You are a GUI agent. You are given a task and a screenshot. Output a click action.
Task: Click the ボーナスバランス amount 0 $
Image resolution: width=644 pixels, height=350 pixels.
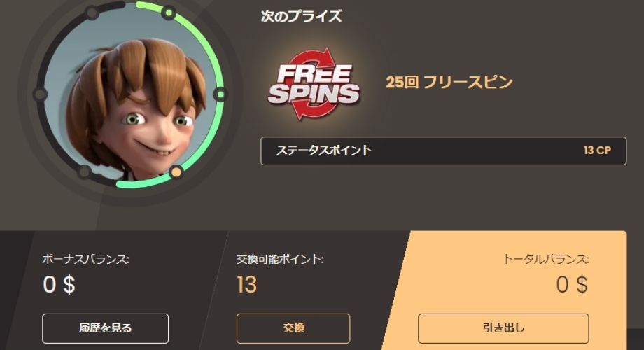pos(59,285)
